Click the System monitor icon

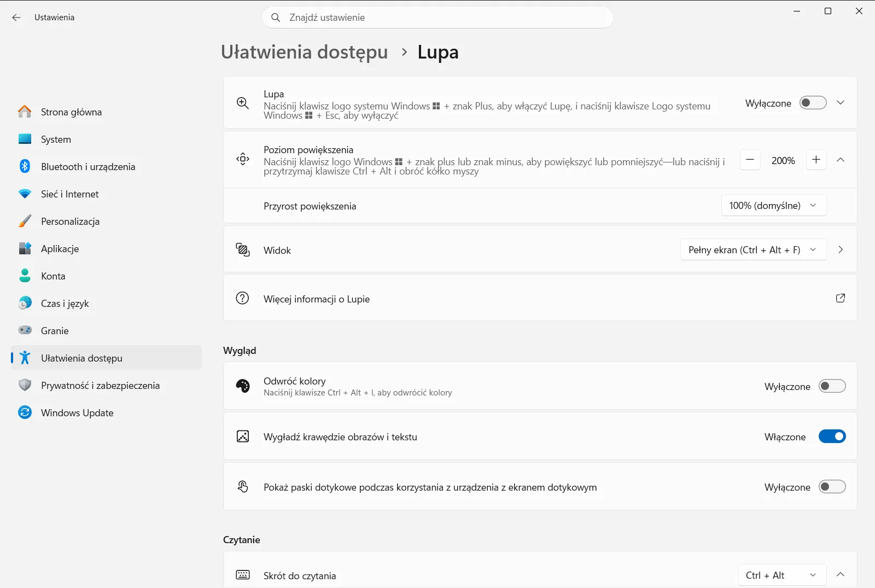[x=25, y=139]
